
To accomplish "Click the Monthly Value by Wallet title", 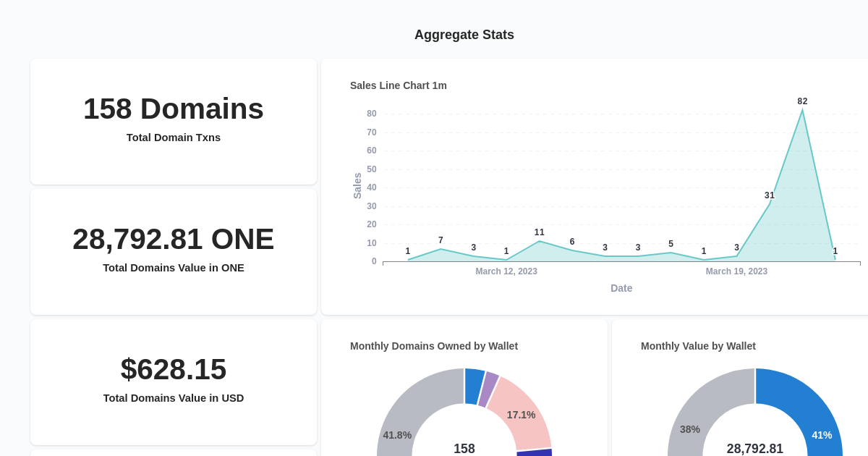I will (698, 346).
